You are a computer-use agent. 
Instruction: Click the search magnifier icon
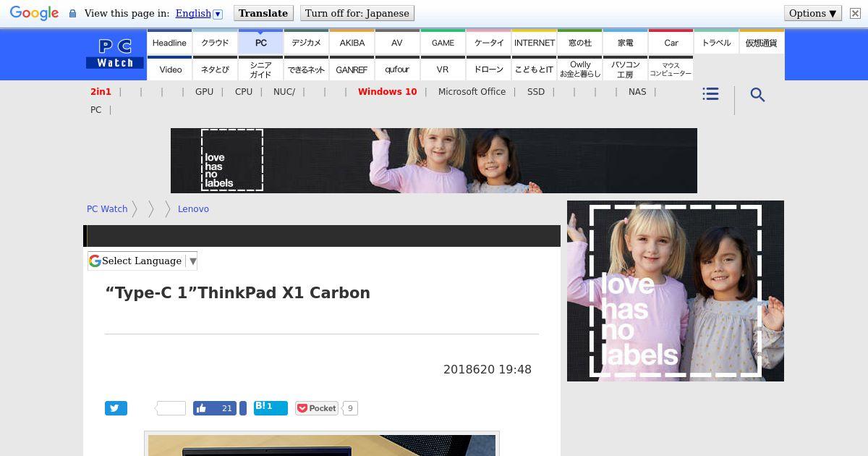pyautogui.click(x=757, y=95)
